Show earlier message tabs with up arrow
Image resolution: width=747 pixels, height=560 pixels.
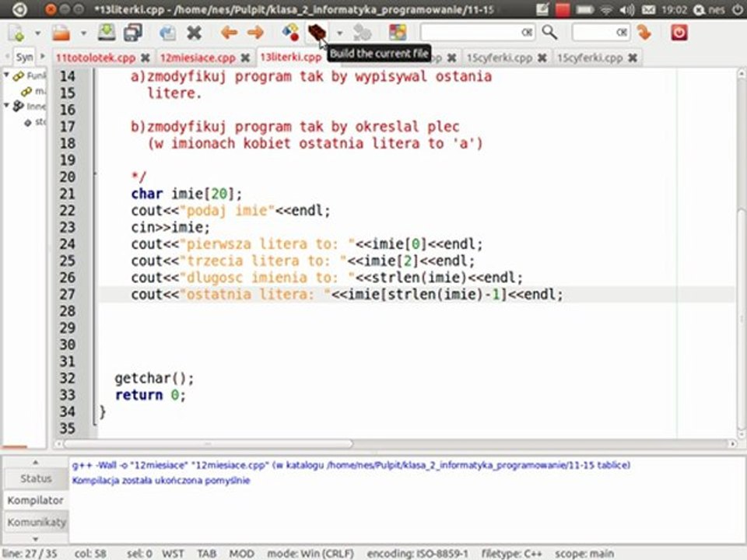36,462
